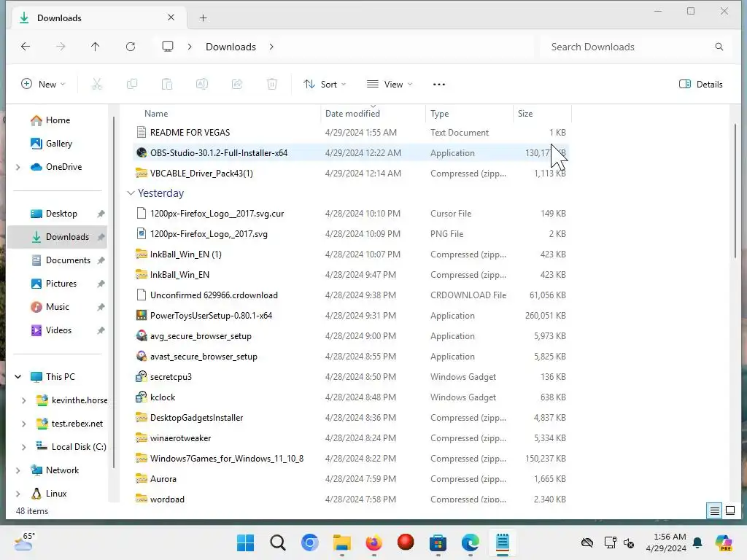Click the Delete trash icon

[x=272, y=85]
